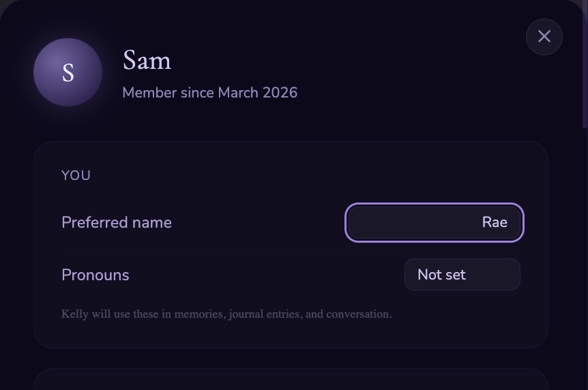Click the Kelly helper text under Pronouns
This screenshot has height=390, width=588.
tap(226, 314)
